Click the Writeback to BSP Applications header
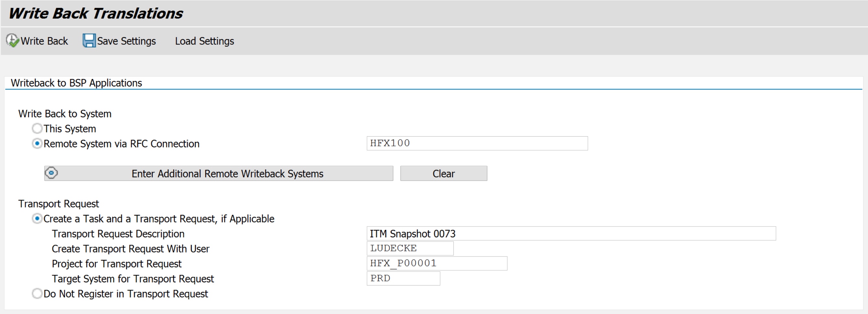 tap(76, 83)
